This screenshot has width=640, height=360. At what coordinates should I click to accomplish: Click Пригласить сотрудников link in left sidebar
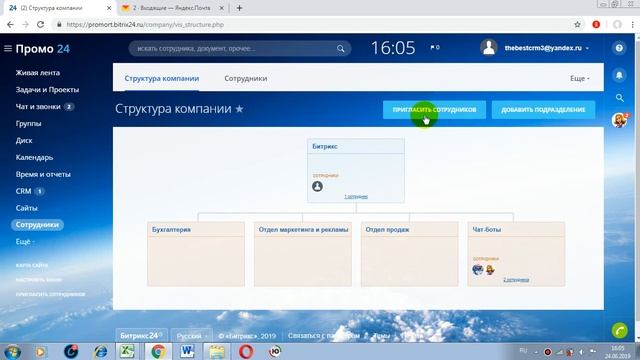tap(50, 294)
